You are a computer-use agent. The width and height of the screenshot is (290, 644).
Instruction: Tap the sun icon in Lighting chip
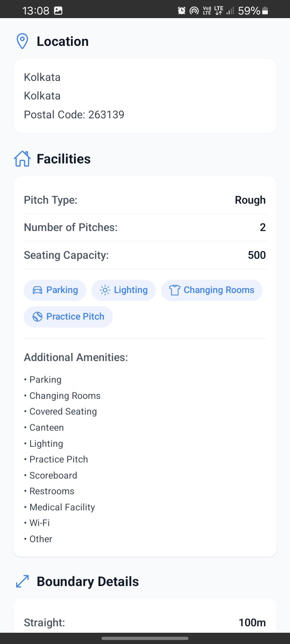(105, 290)
